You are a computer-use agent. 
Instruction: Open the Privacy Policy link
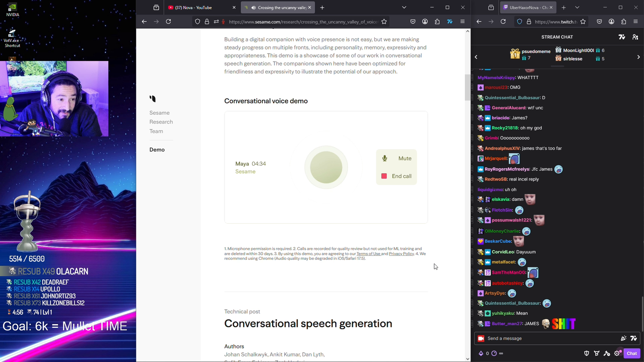click(401, 254)
